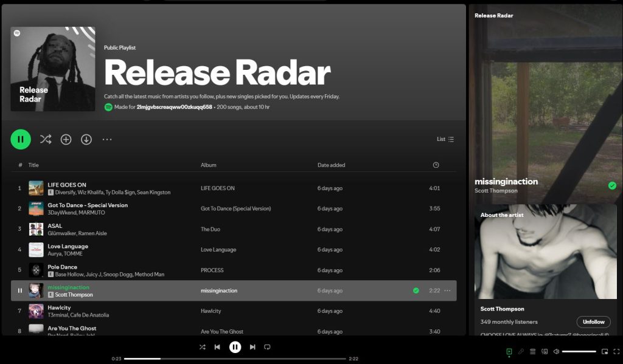
Task: Toggle shuffle in the bottom player bar
Action: [203, 347]
